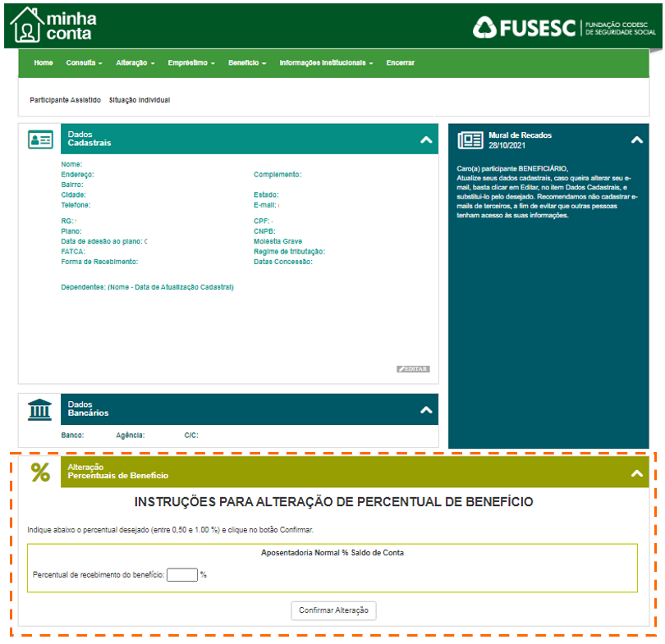
Task: Go to Home in navigation bar
Action: pyautogui.click(x=44, y=63)
